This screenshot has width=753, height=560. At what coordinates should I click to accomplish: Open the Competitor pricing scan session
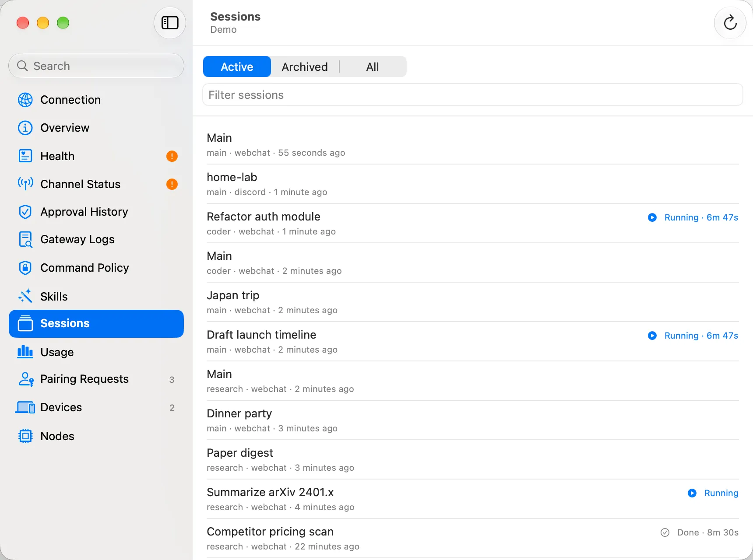[473, 539]
